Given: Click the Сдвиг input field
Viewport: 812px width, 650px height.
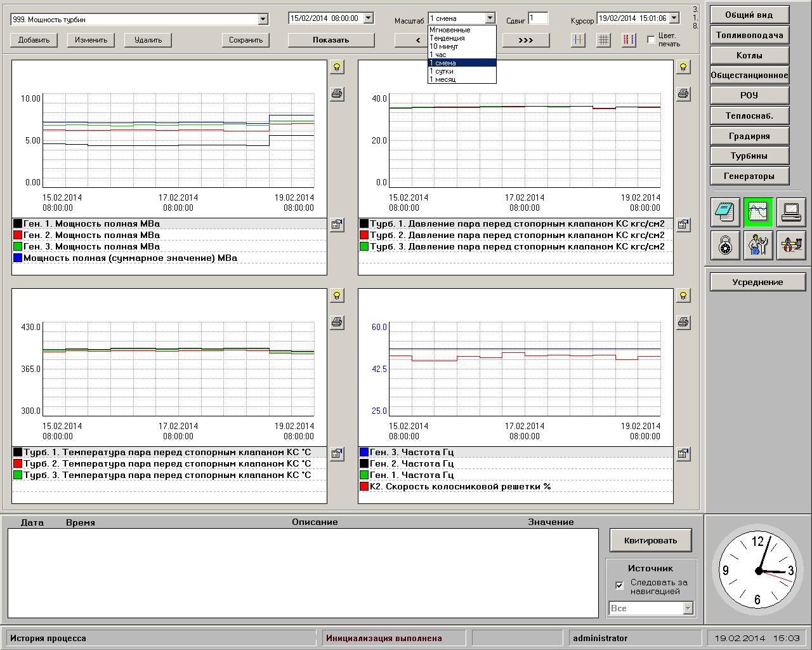Looking at the screenshot, I should [538, 18].
